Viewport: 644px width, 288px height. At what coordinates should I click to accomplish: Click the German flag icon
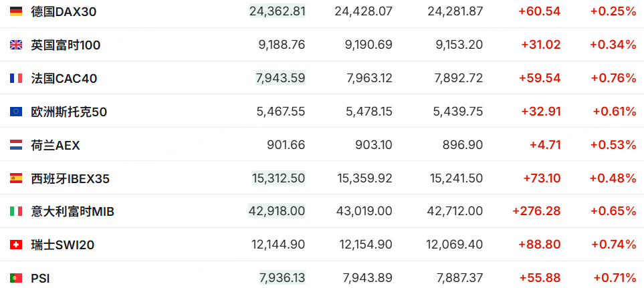16,11
